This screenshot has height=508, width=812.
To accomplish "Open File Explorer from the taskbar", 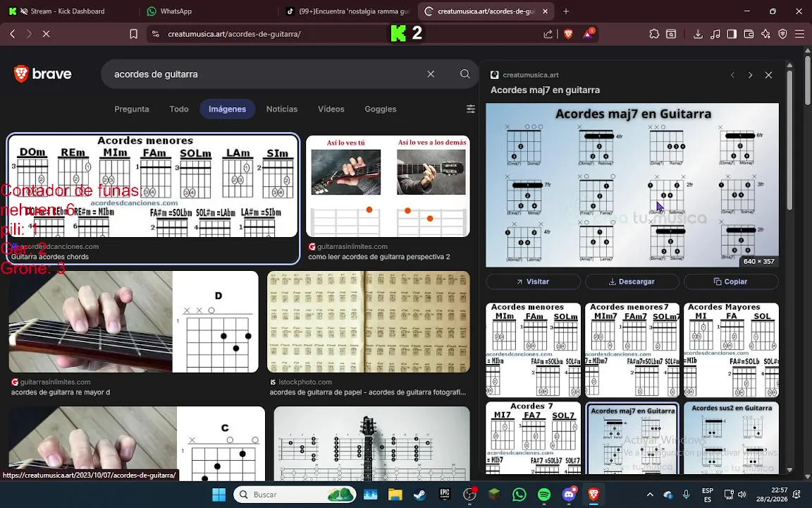I will [x=395, y=495].
